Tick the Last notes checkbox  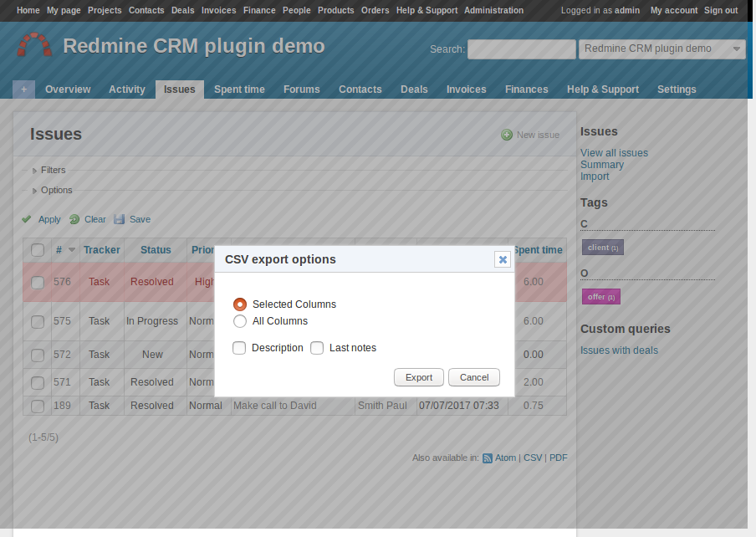coord(317,348)
